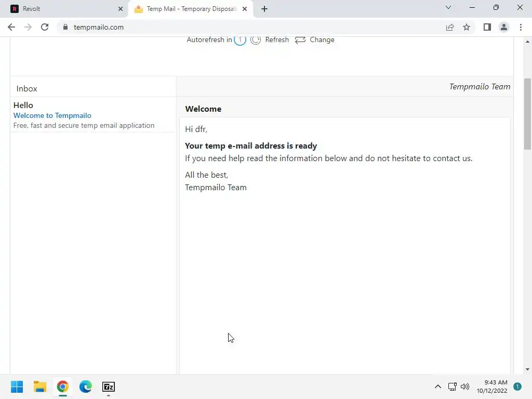
Task: Open the clock showing 9:43 AM
Action: click(x=492, y=387)
